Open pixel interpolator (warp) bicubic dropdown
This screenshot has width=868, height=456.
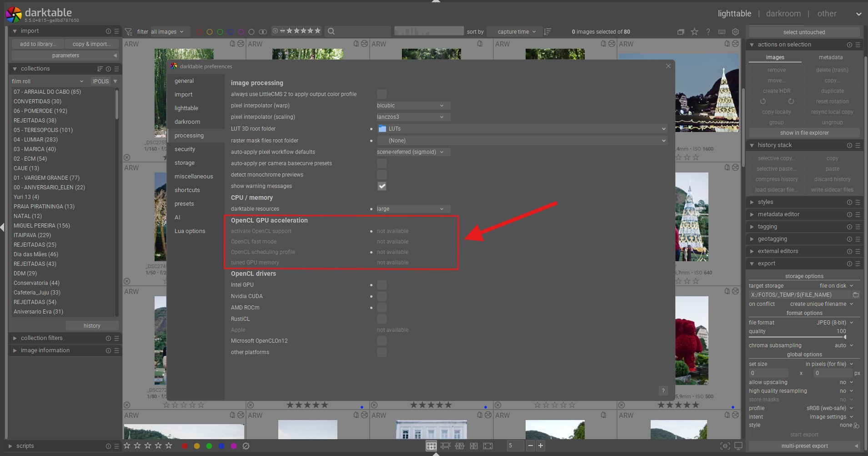(x=410, y=106)
